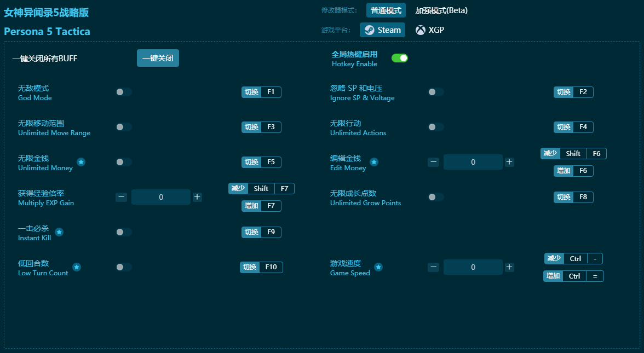
Task: Click the F5 hotkey for Unlimited Money
Action: click(261, 162)
